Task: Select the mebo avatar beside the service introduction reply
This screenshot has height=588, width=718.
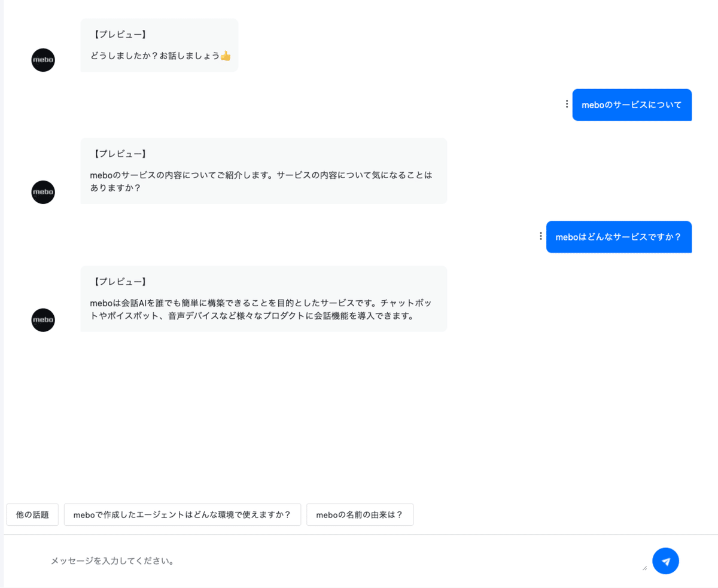Action: pos(42,192)
